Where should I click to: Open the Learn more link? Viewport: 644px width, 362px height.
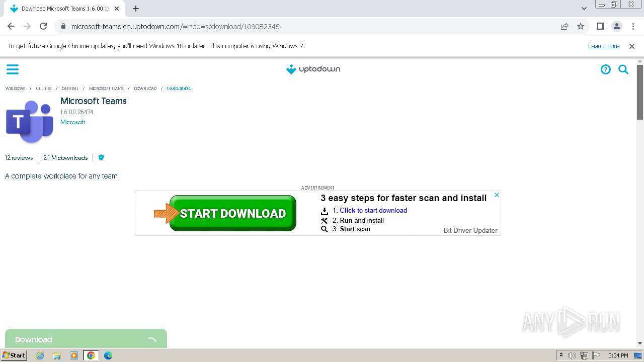[604, 46]
